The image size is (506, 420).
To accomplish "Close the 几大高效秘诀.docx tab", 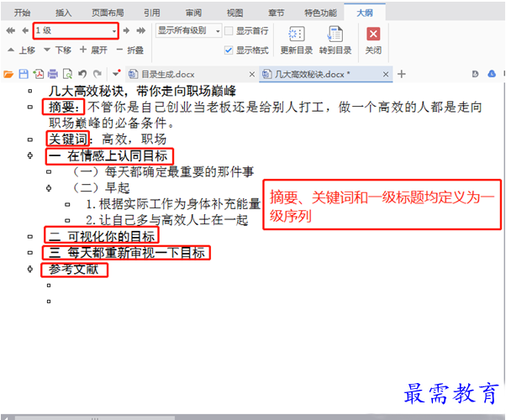I will (386, 75).
